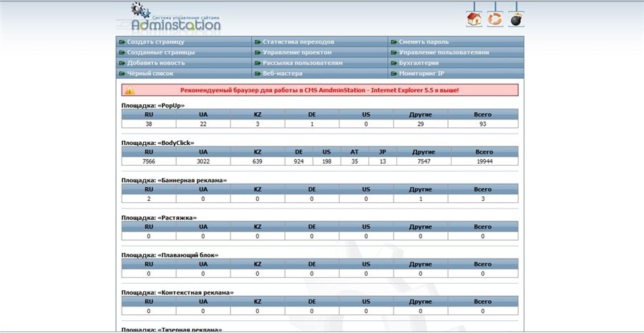Click arrow icon beside Создать страницу

click(122, 42)
